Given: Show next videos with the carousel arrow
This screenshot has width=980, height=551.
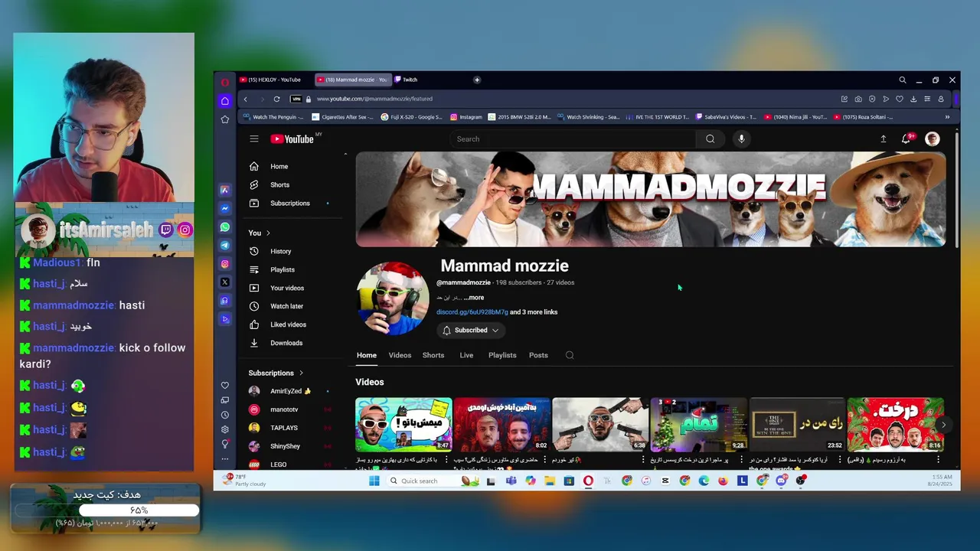Looking at the screenshot, I should click(943, 425).
